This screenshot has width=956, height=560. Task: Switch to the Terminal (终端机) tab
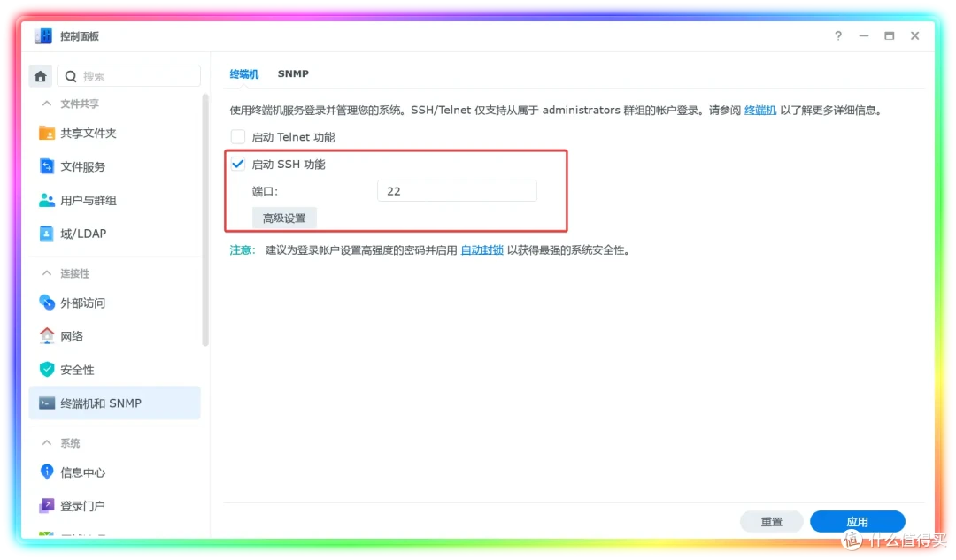click(244, 73)
